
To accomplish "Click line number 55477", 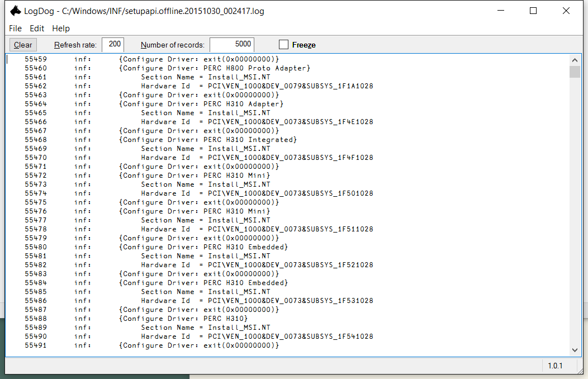I will pos(36,220).
